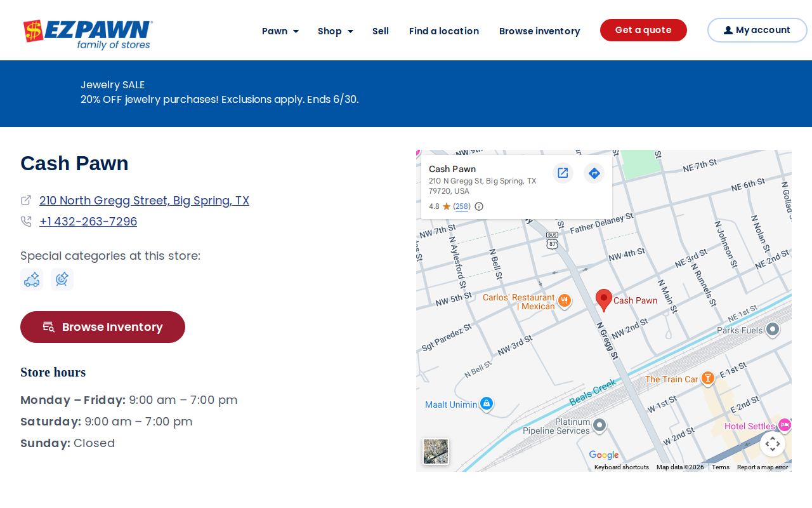812x508 pixels.
Task: Click the Get a quote button
Action: point(643,30)
